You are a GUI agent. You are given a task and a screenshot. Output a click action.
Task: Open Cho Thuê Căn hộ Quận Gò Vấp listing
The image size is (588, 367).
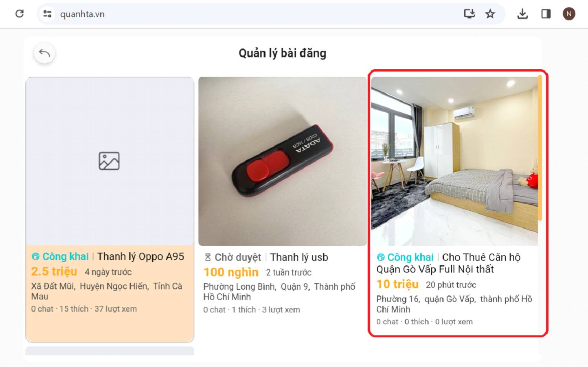448,263
